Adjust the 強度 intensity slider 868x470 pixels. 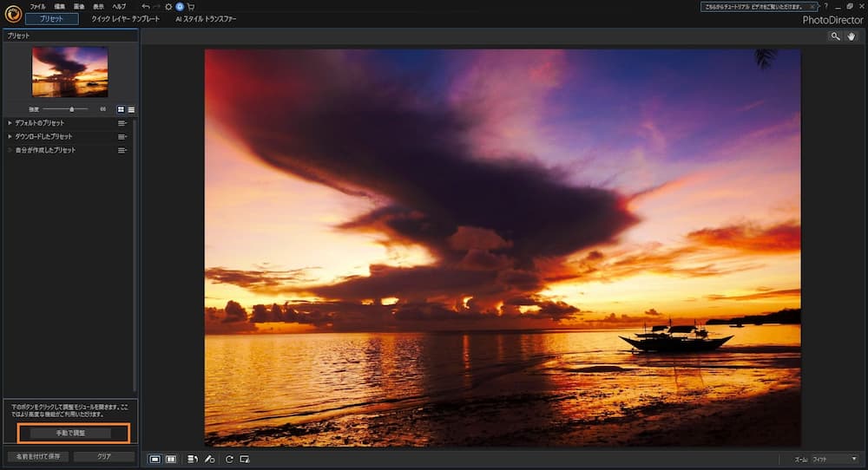pyautogui.click(x=67, y=109)
